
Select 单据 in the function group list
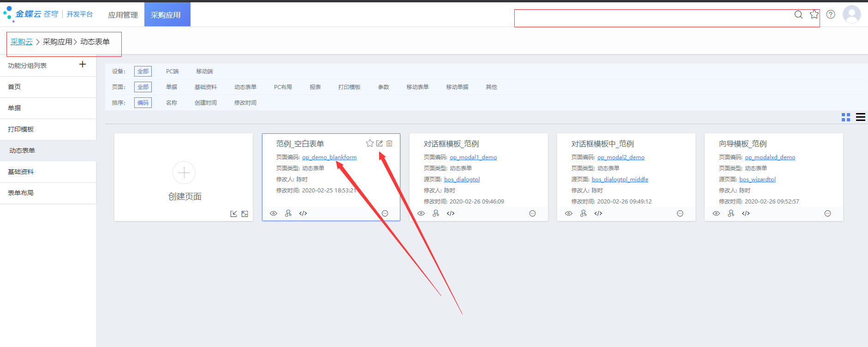[x=48, y=108]
